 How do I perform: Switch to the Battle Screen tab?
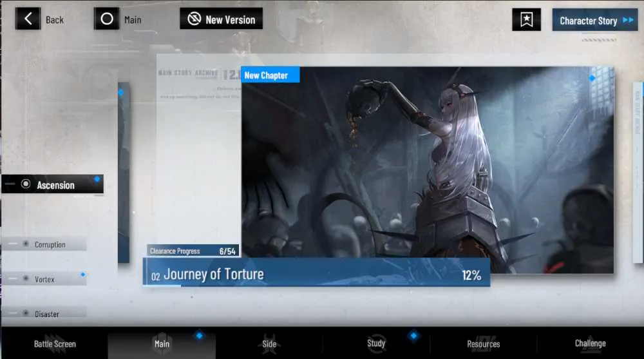[x=55, y=344]
